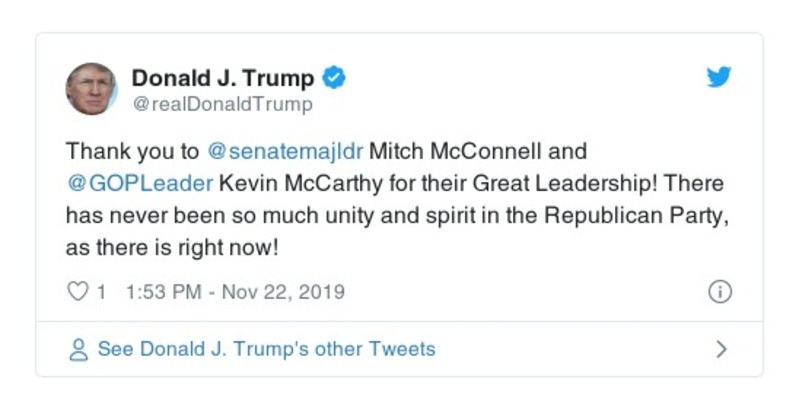Viewport: 799px width, 414px height.
Task: Click the "Donald J. Trump" display name
Action: coord(223,78)
